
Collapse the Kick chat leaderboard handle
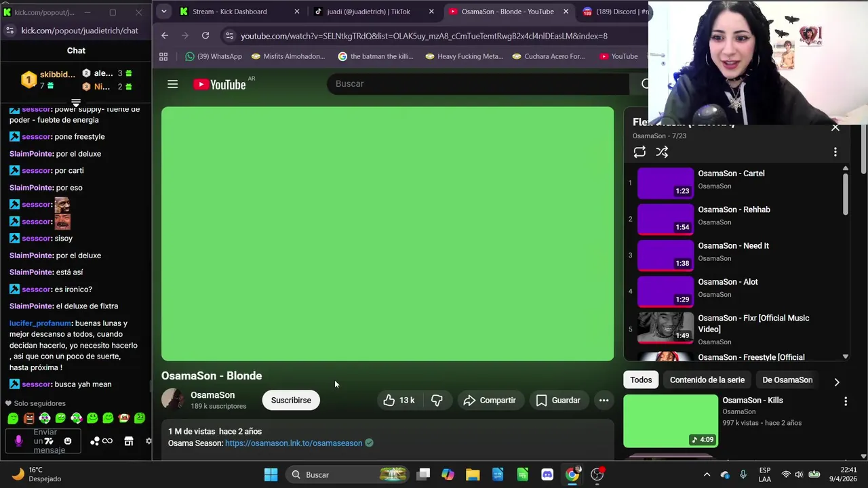76,103
